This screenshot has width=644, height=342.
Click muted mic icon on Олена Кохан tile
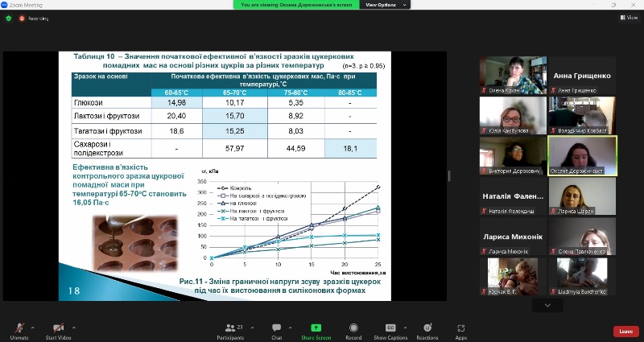485,90
